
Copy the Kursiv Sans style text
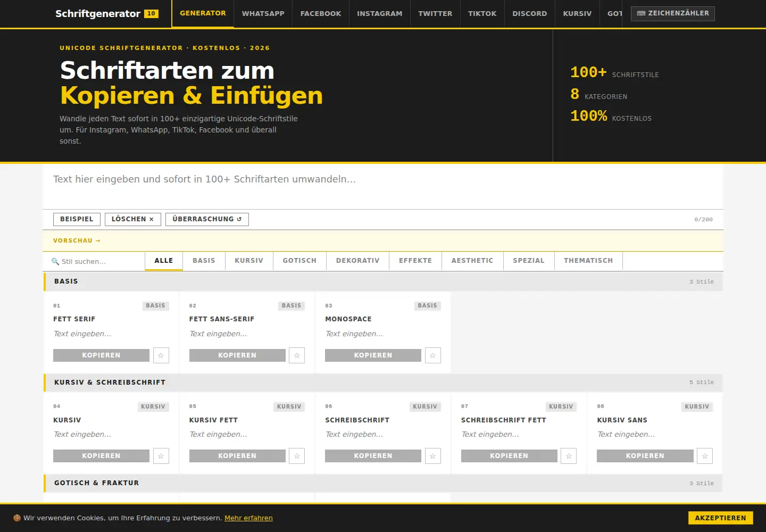pos(645,456)
